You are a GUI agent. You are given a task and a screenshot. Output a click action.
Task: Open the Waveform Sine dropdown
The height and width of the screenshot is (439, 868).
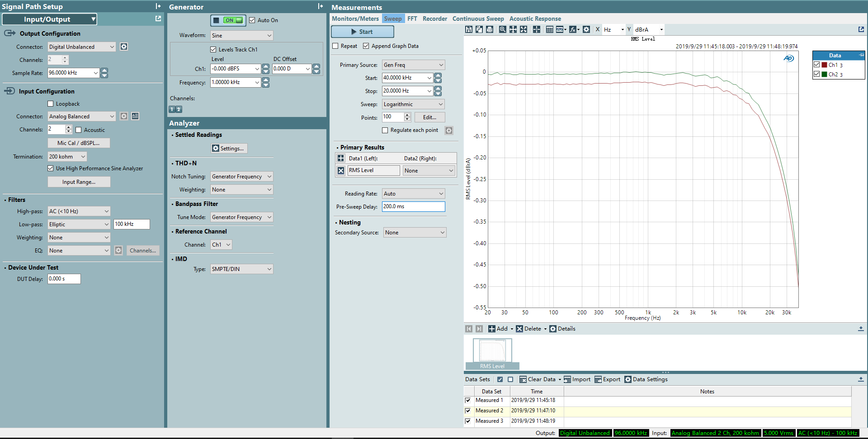pyautogui.click(x=241, y=35)
